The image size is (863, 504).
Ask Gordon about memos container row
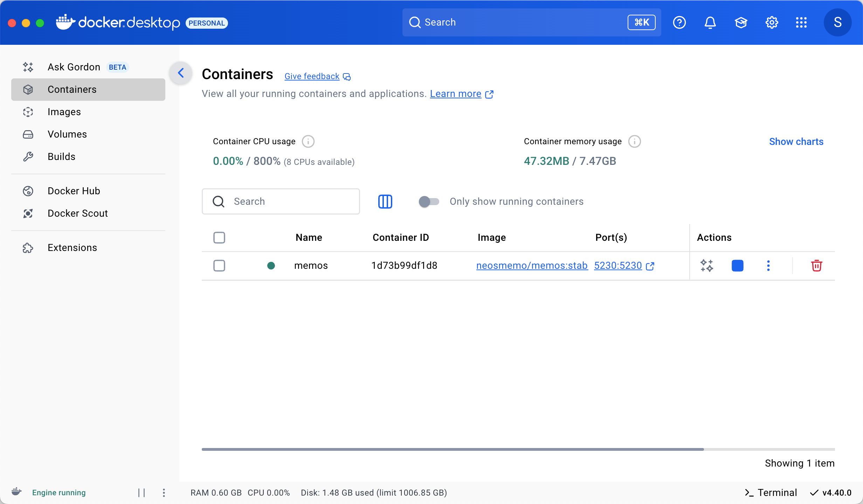(x=706, y=266)
